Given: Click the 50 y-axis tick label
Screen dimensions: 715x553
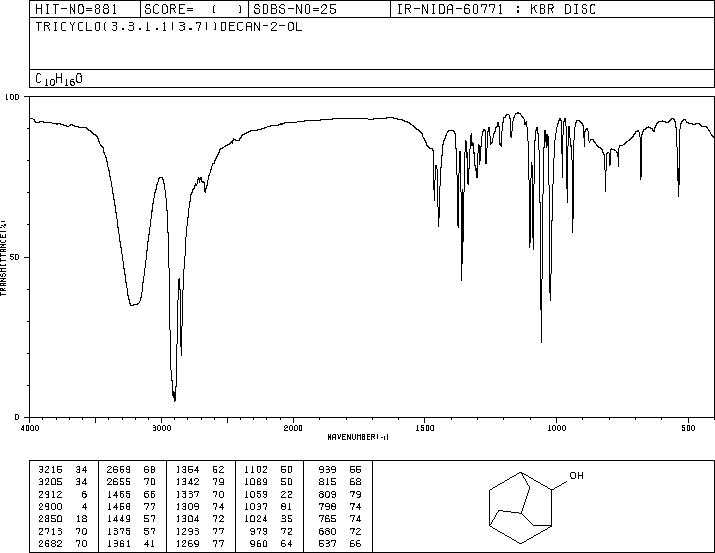Looking at the screenshot, I should point(15,257).
